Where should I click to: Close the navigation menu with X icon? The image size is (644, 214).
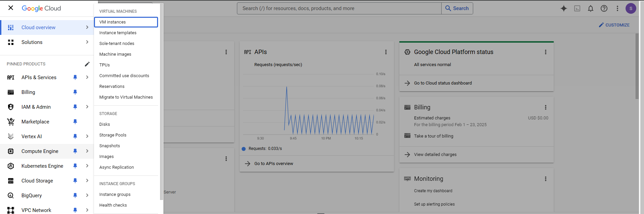point(11,8)
